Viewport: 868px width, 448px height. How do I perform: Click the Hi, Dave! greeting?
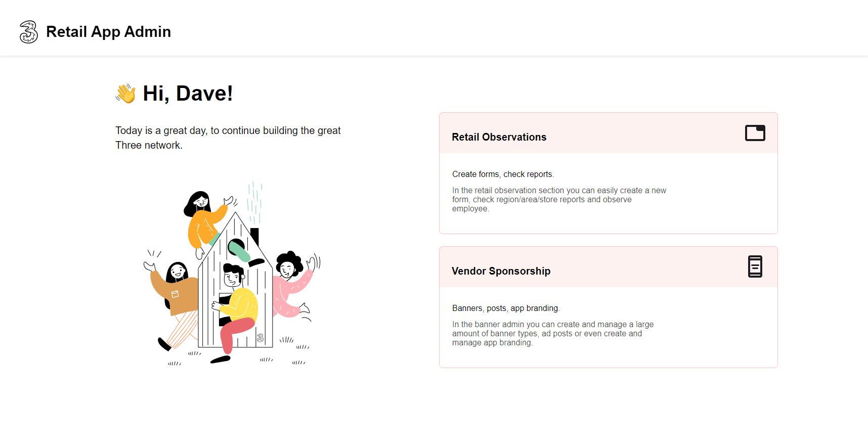click(x=188, y=94)
